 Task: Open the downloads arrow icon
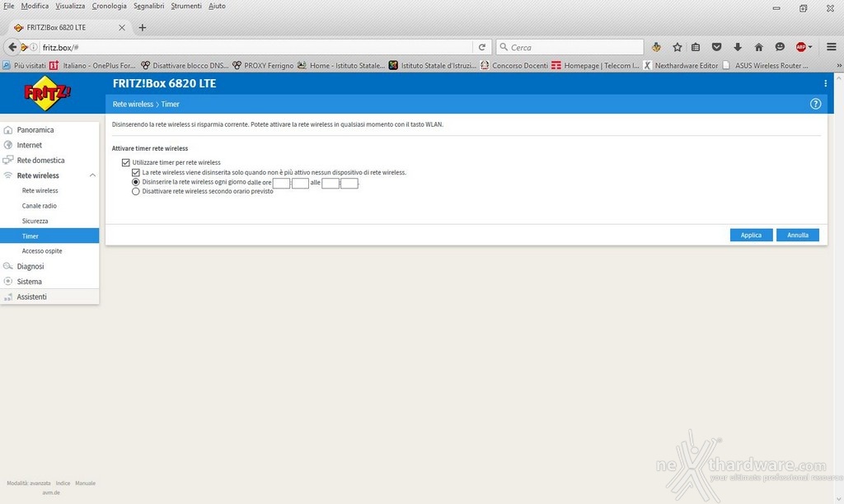738,47
